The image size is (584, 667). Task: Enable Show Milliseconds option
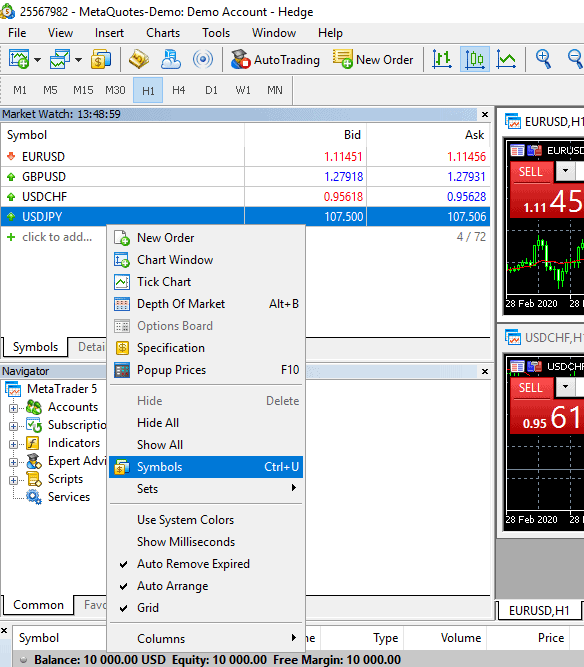pyautogui.click(x=206, y=542)
